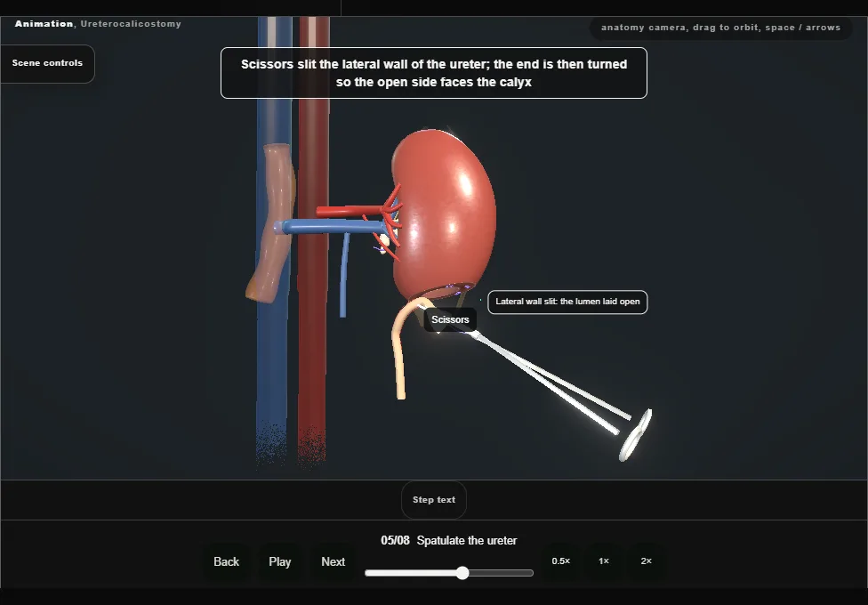Go to previous step with Back

(x=227, y=561)
